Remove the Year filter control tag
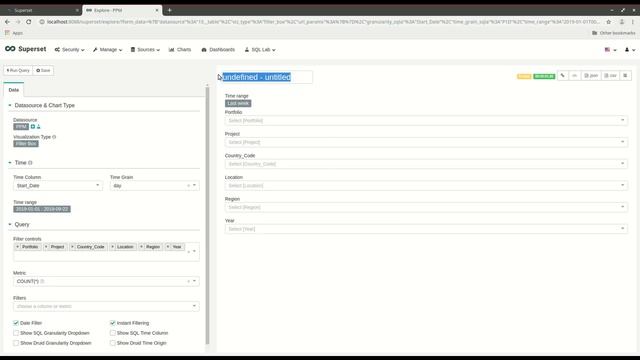 click(168, 247)
